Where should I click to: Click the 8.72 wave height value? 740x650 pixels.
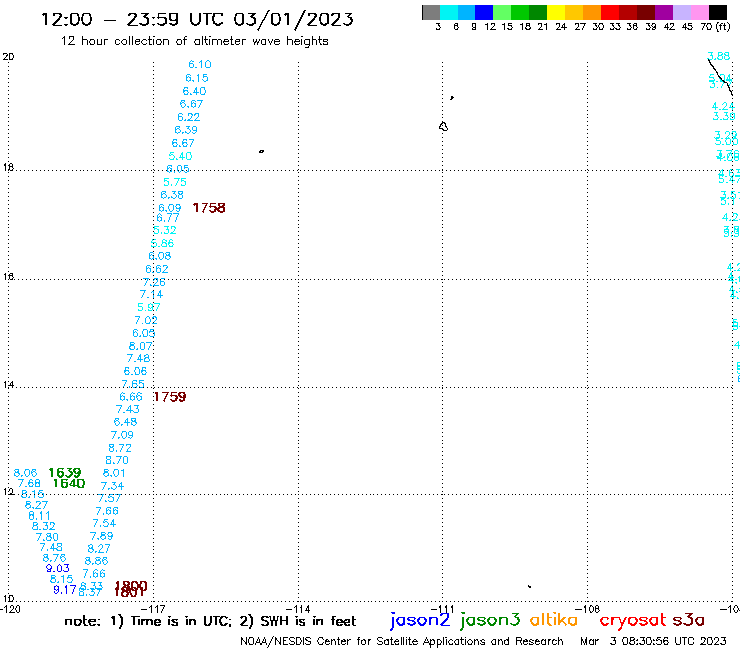(x=120, y=448)
